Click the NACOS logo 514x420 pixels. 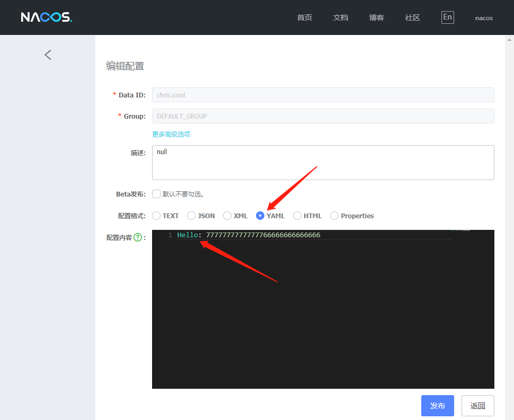coord(46,17)
